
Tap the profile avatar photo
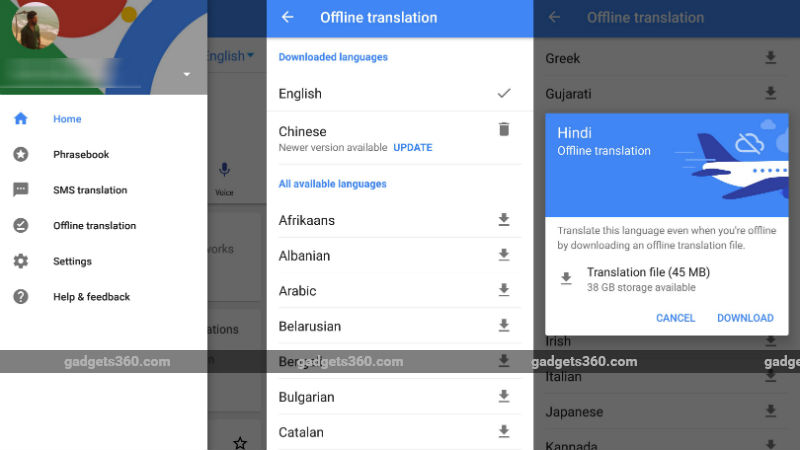[35, 27]
